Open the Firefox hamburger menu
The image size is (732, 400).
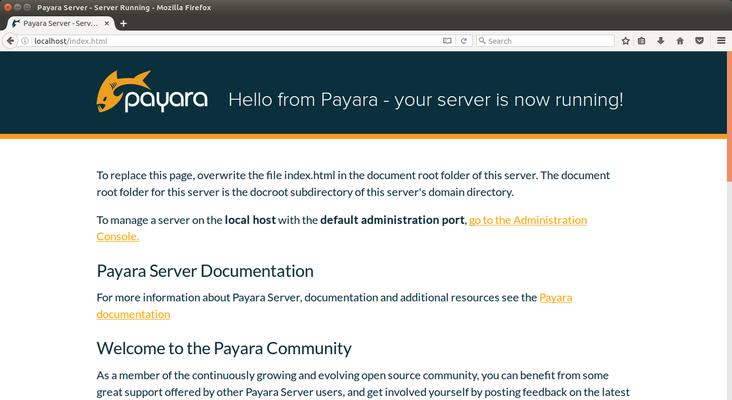tap(719, 41)
